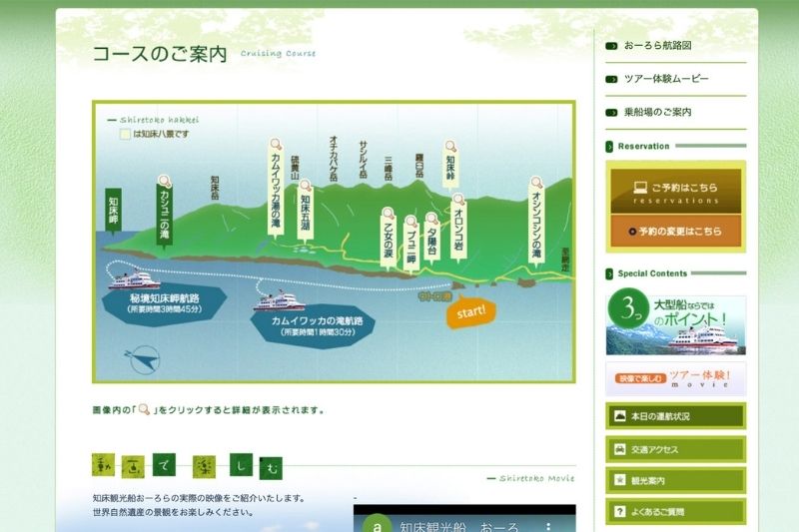
Task: Click ship icon above カムイワッカの滝航路
Action: tap(280, 301)
